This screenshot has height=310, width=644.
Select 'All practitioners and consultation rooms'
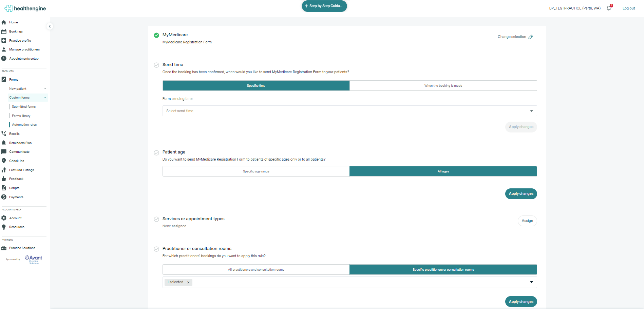(256, 270)
